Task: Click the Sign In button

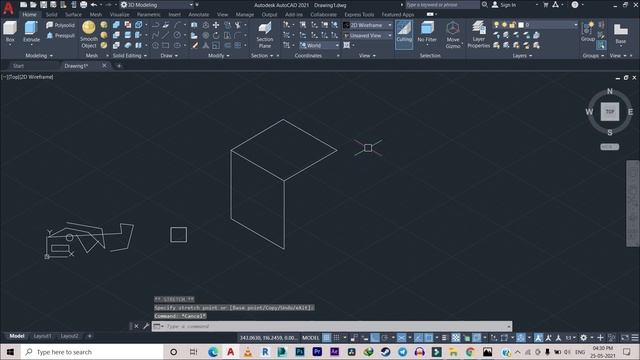Action: (504, 4)
